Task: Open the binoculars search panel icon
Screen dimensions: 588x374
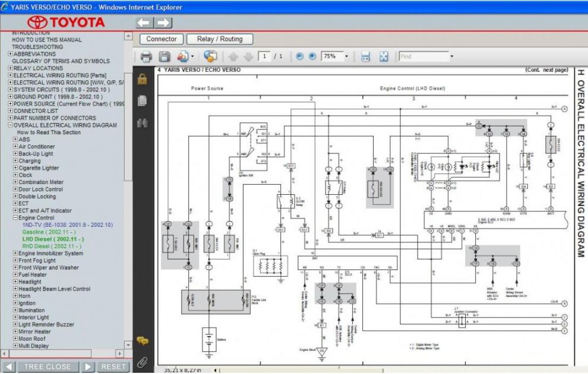Action: (x=142, y=123)
